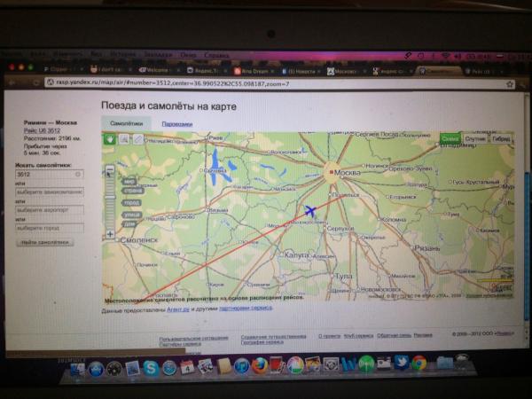532x399 pixels.
Task: Open Safari from the dock
Action: click(x=169, y=369)
